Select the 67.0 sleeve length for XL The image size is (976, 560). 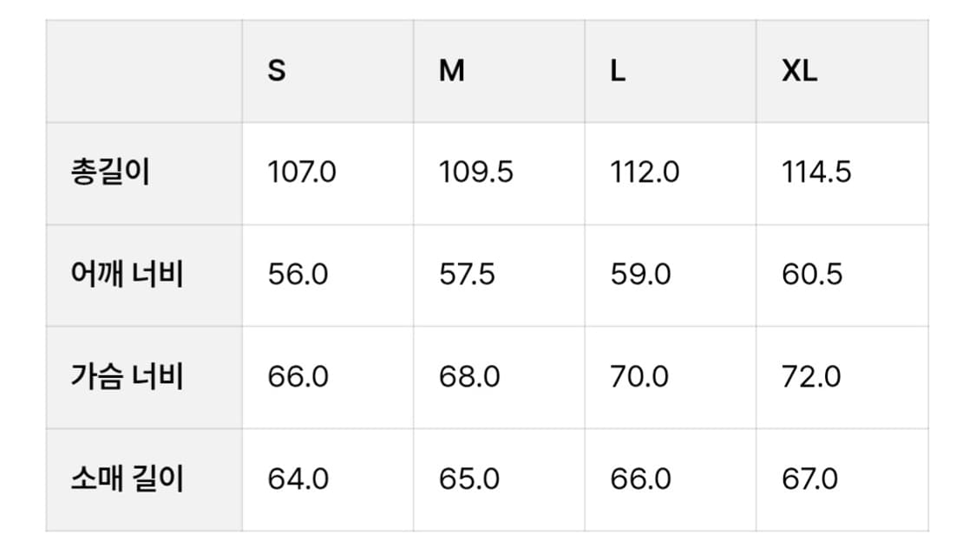point(809,479)
